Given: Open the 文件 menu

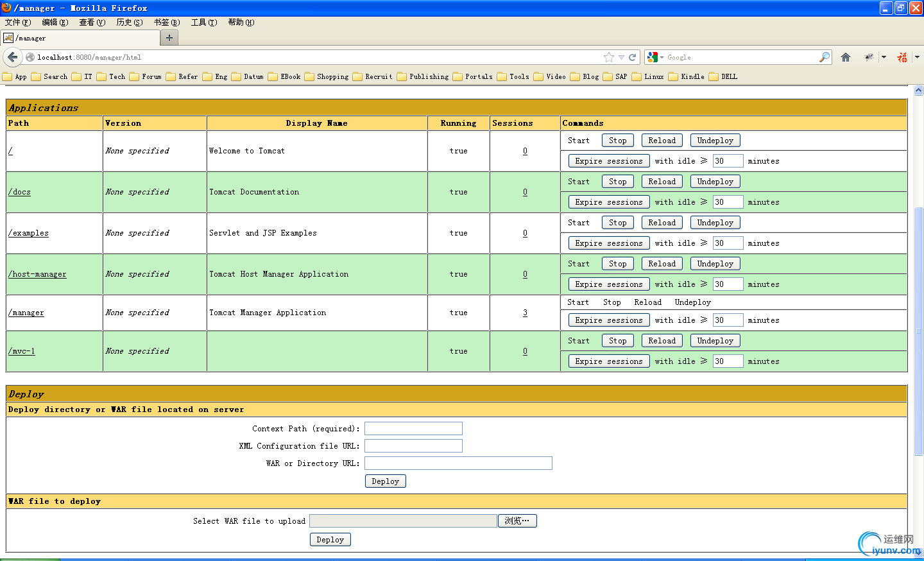Looking at the screenshot, I should pyautogui.click(x=17, y=22).
